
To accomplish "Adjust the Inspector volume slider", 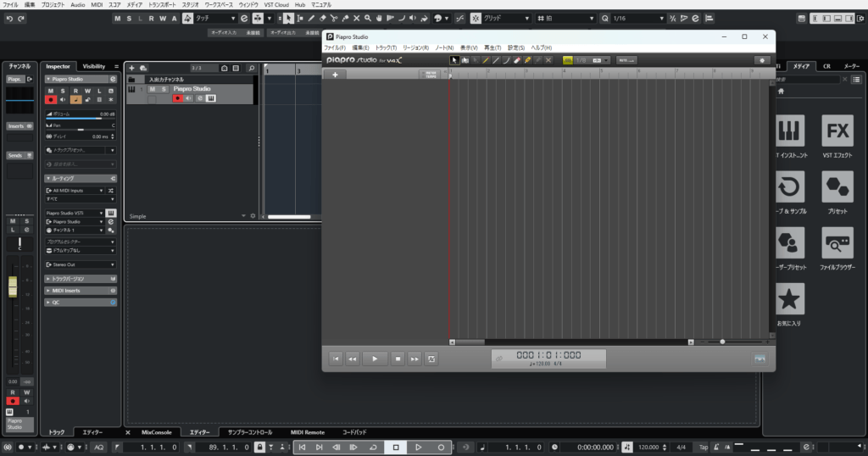I will (80, 119).
